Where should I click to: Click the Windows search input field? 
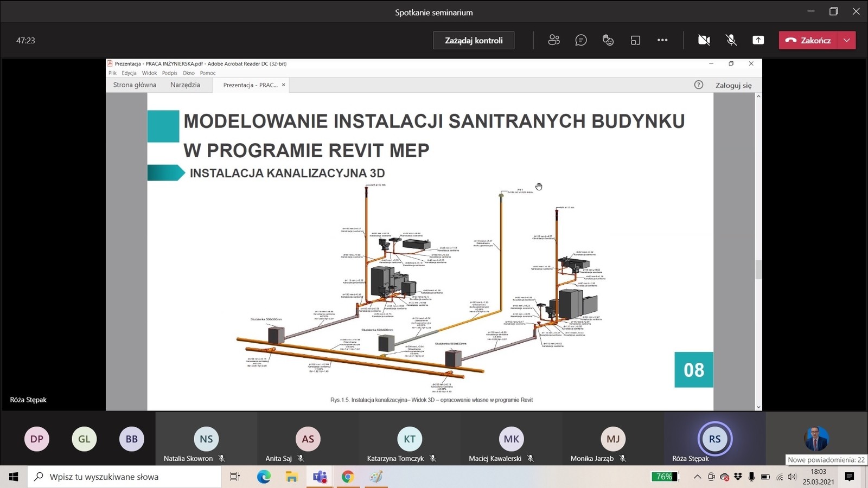pos(125,477)
